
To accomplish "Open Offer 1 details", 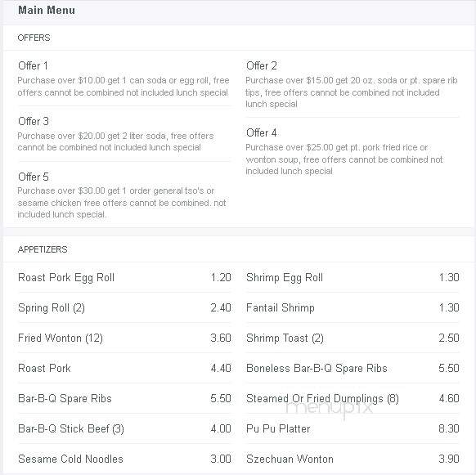I will [x=123, y=79].
